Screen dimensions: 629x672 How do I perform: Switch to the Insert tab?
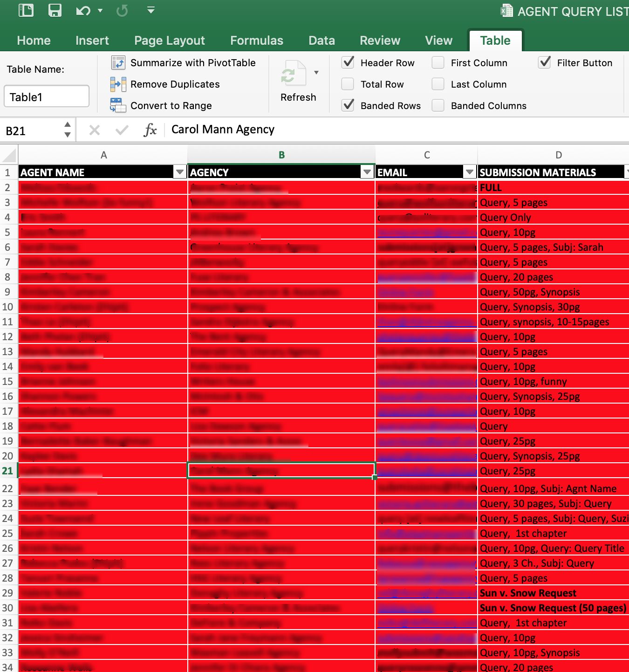click(x=92, y=41)
